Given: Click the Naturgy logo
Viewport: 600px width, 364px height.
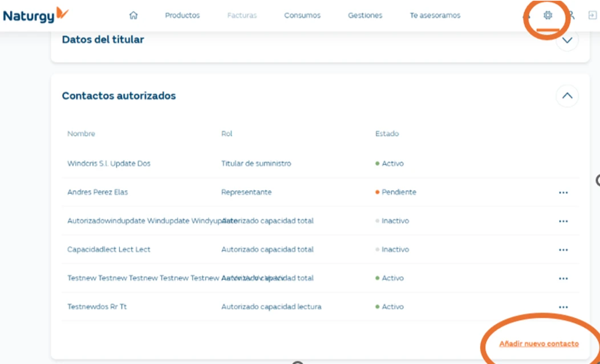Looking at the screenshot, I should pos(35,15).
